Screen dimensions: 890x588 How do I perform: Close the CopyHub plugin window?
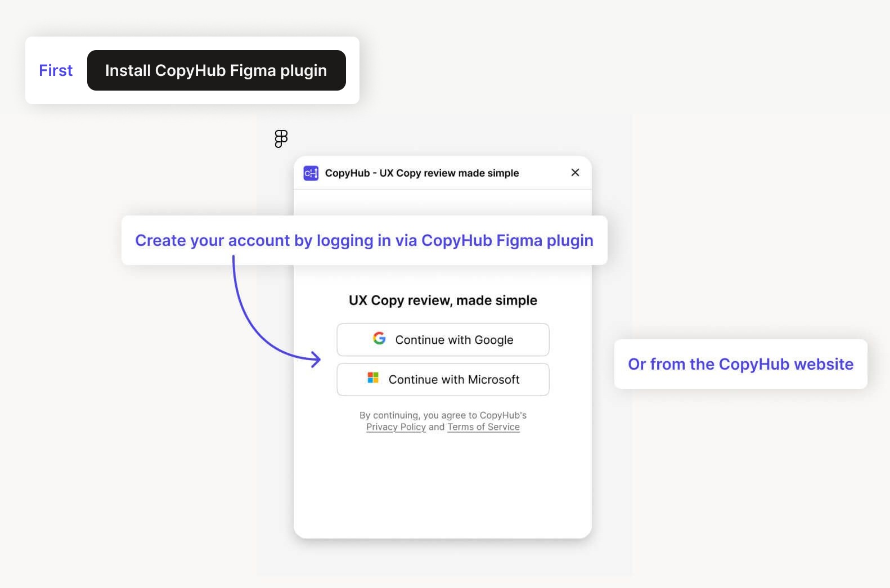click(x=575, y=173)
